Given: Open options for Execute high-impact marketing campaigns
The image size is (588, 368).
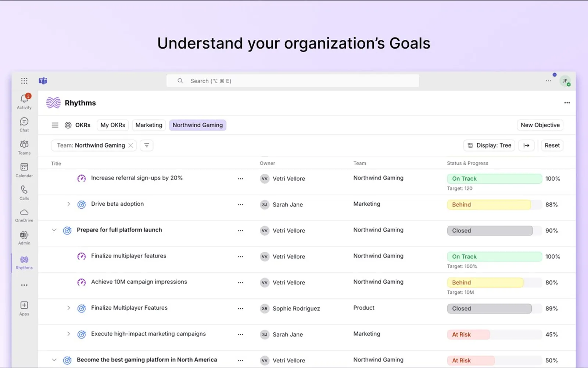Looking at the screenshot, I should click(240, 335).
